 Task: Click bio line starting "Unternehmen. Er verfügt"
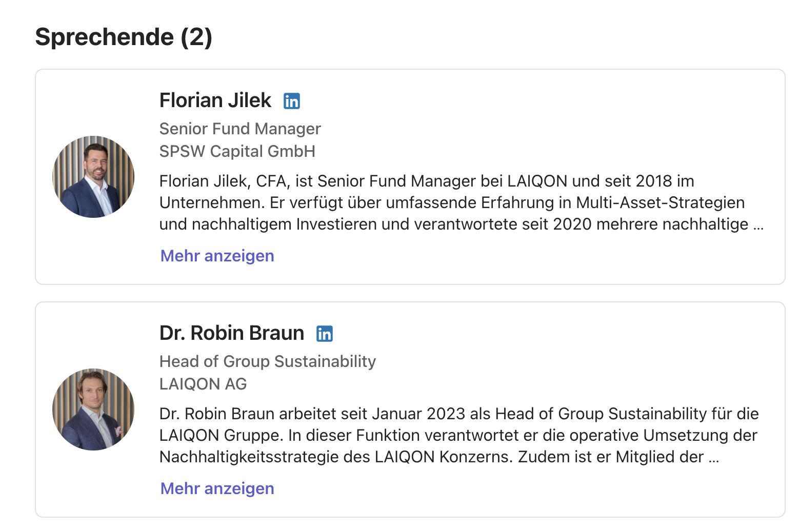[452, 202]
